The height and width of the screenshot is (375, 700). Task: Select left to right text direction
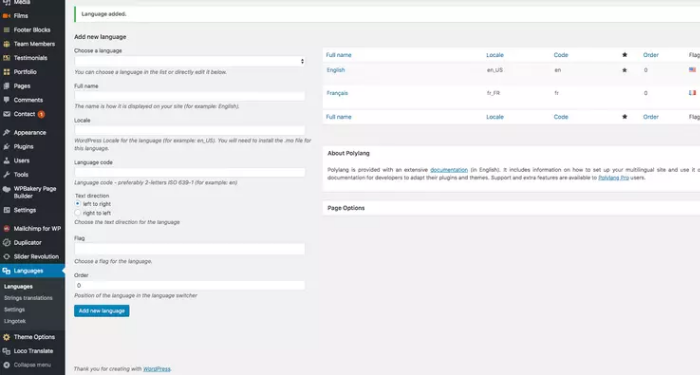(78, 204)
